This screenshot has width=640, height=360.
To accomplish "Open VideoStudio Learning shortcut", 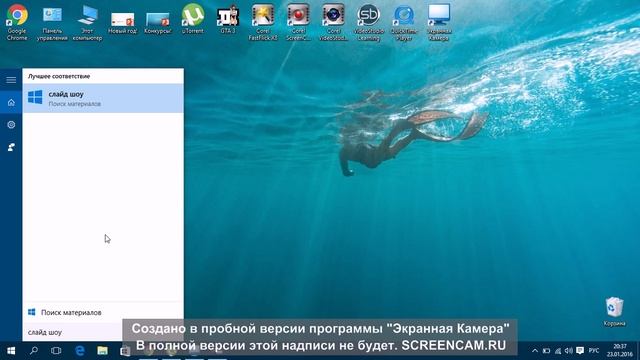I will 369,22.
